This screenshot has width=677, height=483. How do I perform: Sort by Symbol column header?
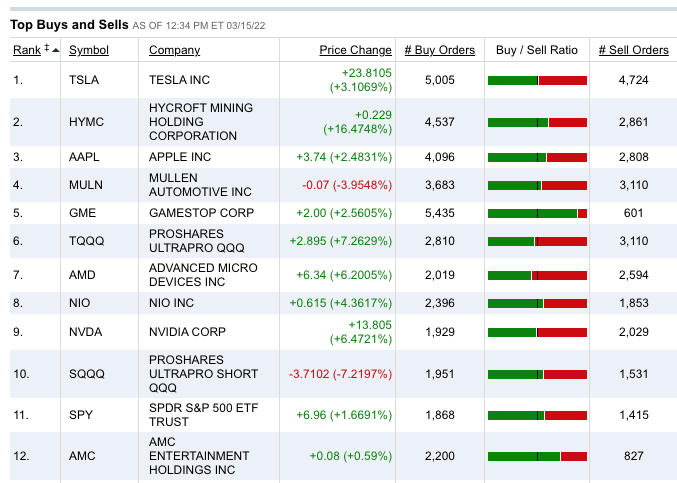click(89, 50)
